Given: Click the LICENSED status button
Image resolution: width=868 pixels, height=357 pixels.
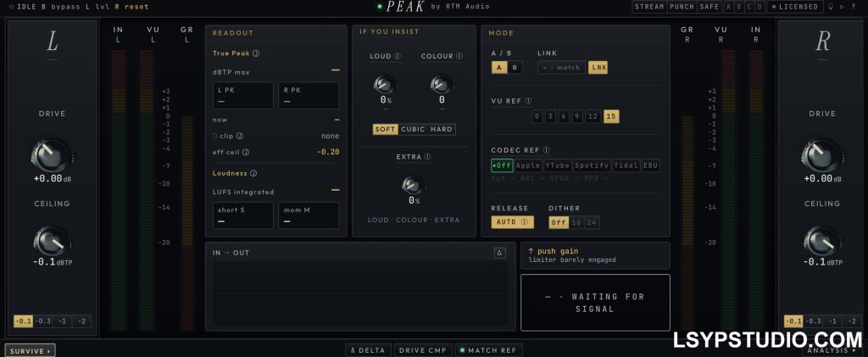Looking at the screenshot, I should 795,7.
